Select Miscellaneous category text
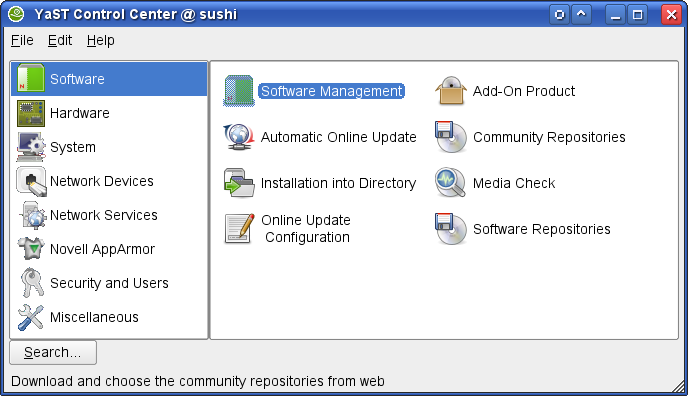 click(x=94, y=317)
